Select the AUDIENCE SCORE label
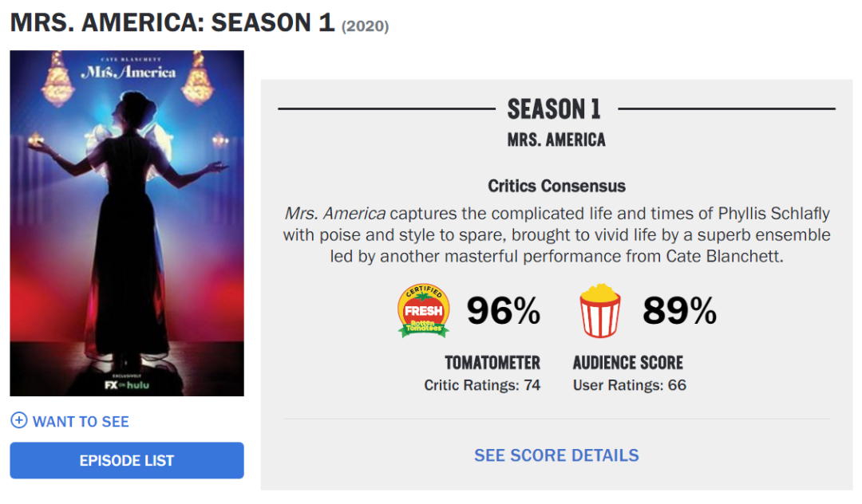Viewport: 862px width, 504px height. 628,363
